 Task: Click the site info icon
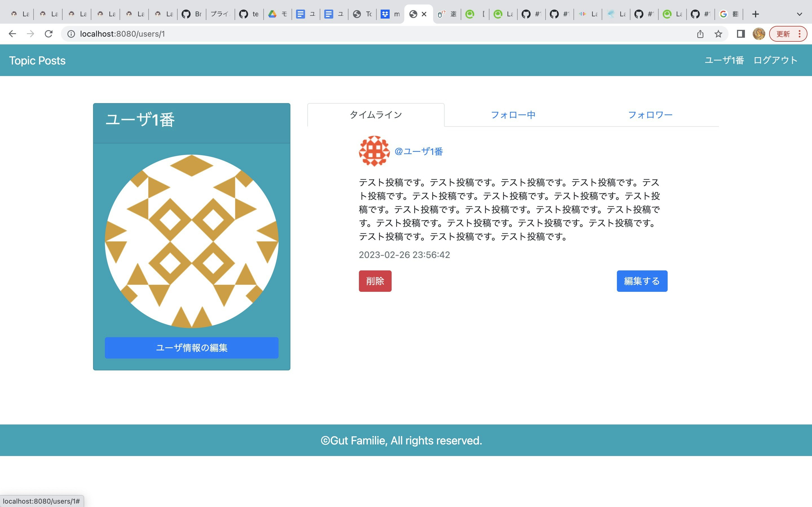coord(71,34)
